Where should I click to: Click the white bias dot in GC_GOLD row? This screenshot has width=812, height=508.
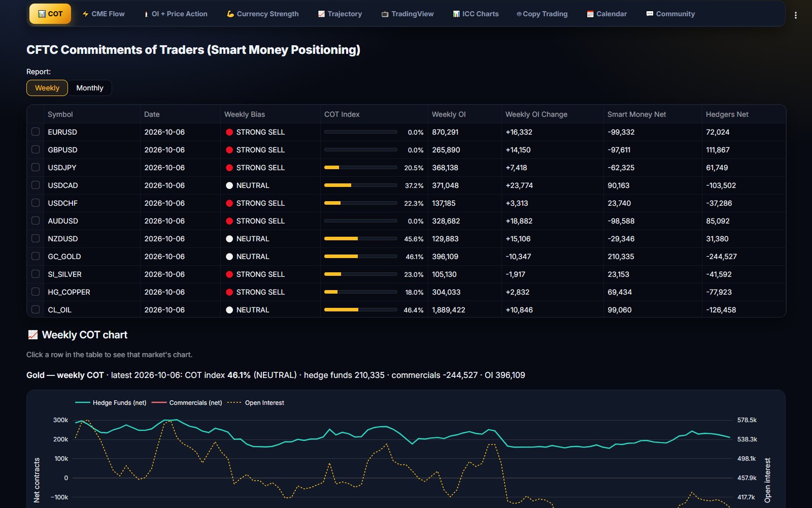click(x=229, y=257)
